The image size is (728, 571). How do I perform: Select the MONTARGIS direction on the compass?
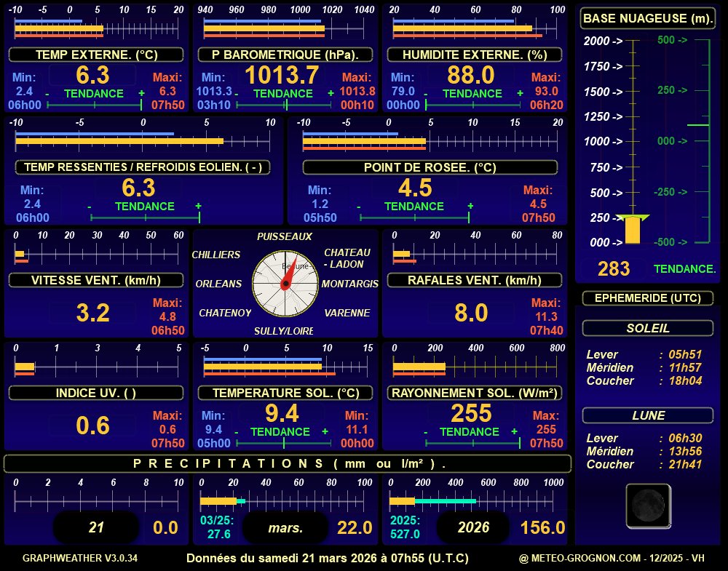349,284
